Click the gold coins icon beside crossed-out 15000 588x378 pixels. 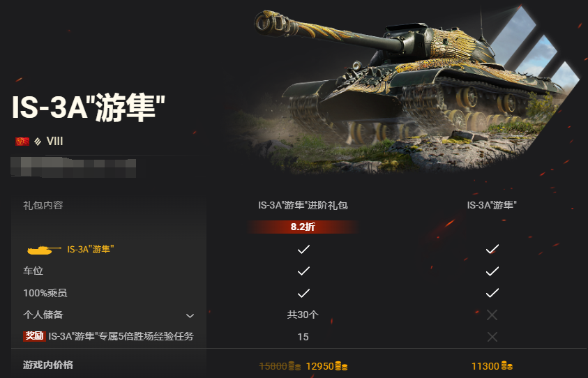click(294, 366)
